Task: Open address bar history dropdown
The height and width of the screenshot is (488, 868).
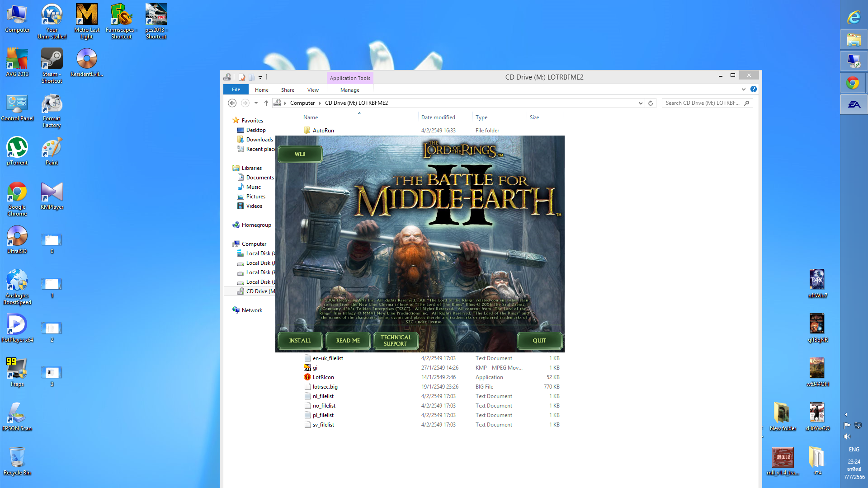Action: pyautogui.click(x=641, y=103)
